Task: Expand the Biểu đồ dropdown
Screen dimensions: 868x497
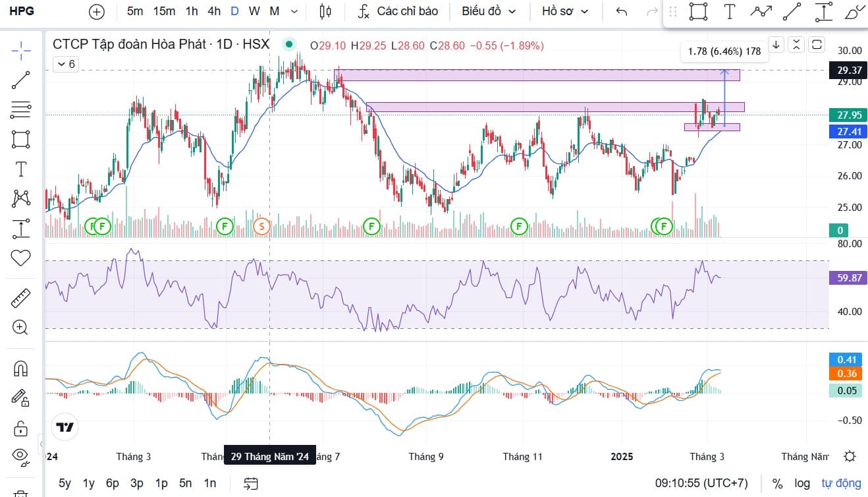Action: [x=489, y=11]
